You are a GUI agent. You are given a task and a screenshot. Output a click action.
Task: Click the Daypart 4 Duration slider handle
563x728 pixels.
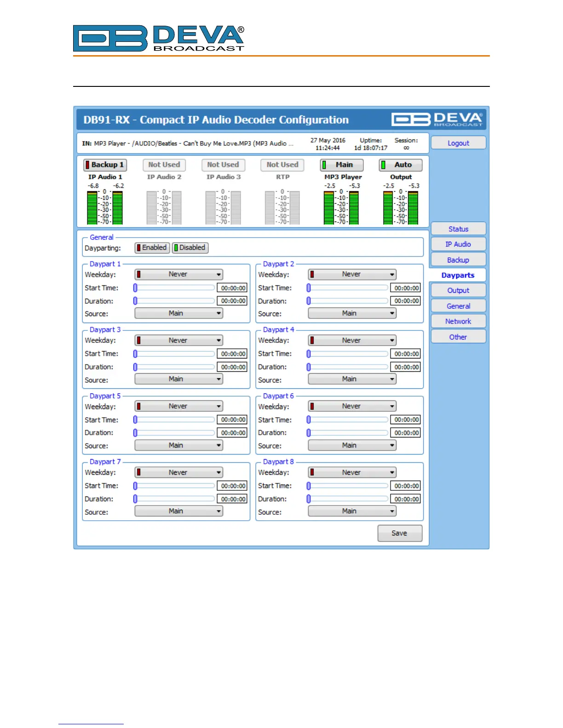[x=309, y=367]
